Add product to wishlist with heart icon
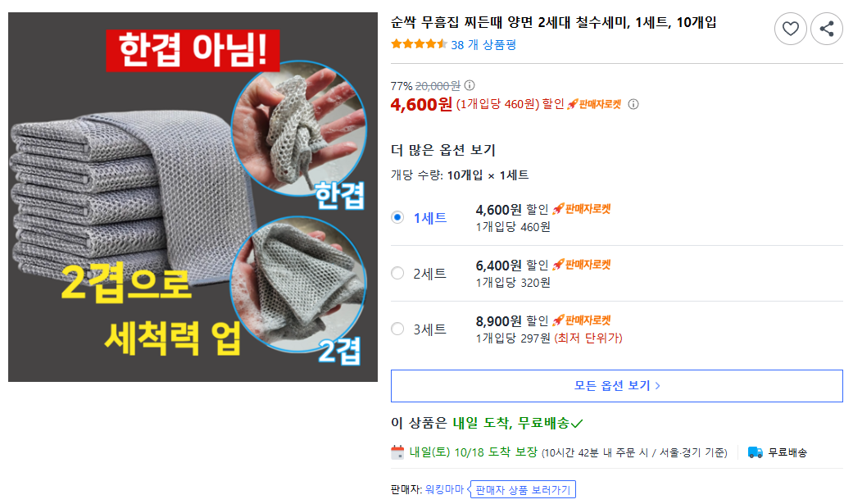The width and height of the screenshot is (844, 504). (x=790, y=29)
